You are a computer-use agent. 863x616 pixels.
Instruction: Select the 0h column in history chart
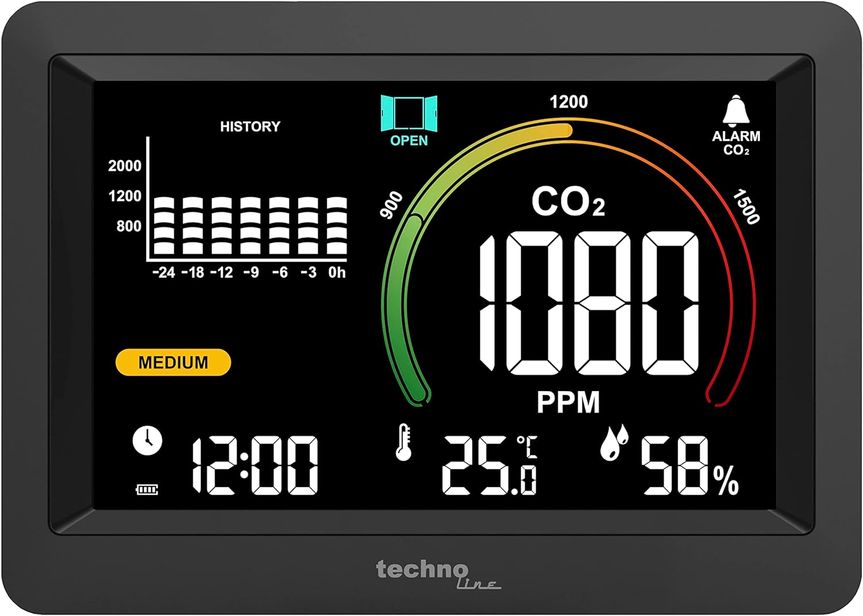point(337,225)
